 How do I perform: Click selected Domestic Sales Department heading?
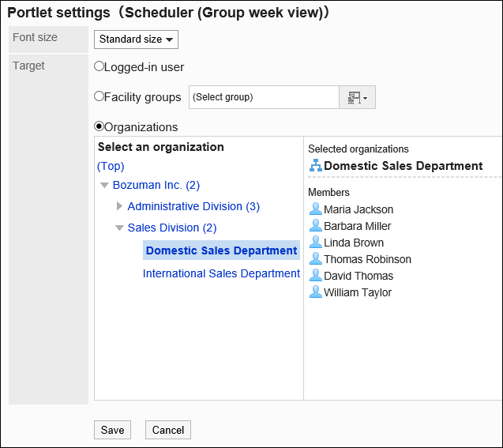coord(404,166)
